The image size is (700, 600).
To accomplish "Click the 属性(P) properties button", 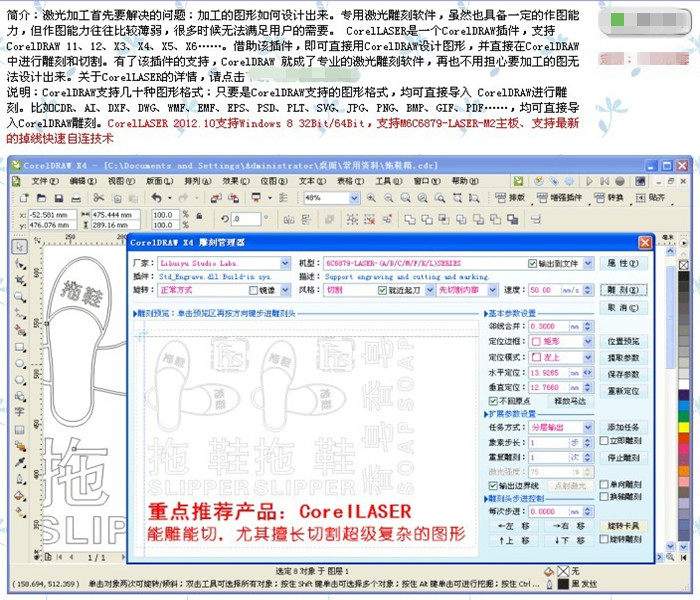I will 623,263.
